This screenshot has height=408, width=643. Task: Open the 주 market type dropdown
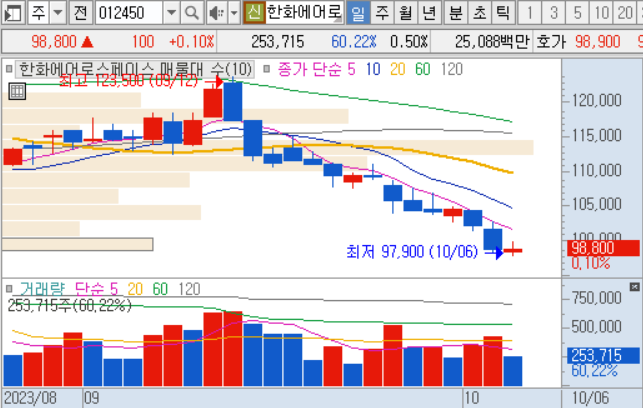(58, 13)
